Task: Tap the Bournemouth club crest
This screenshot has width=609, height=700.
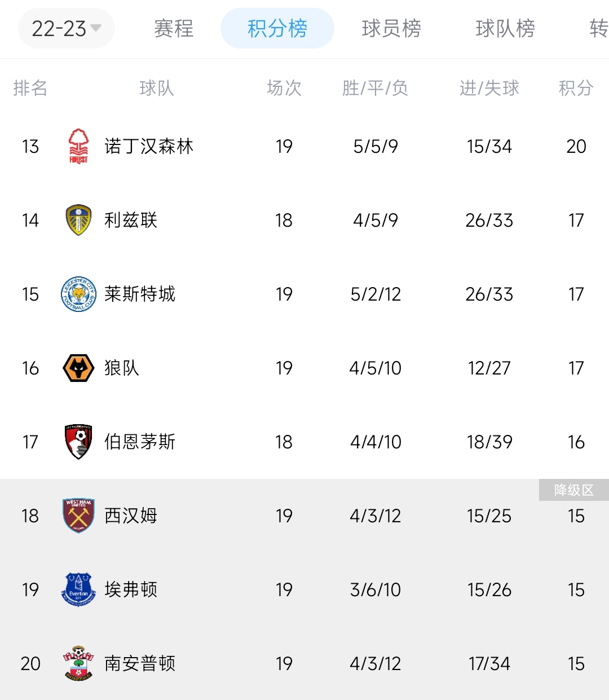Action: 78,442
